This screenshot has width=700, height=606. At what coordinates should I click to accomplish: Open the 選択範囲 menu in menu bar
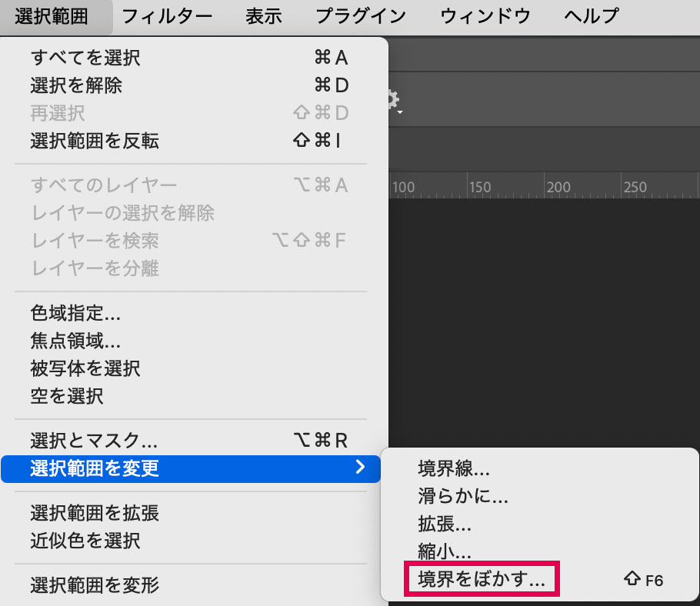point(52,17)
